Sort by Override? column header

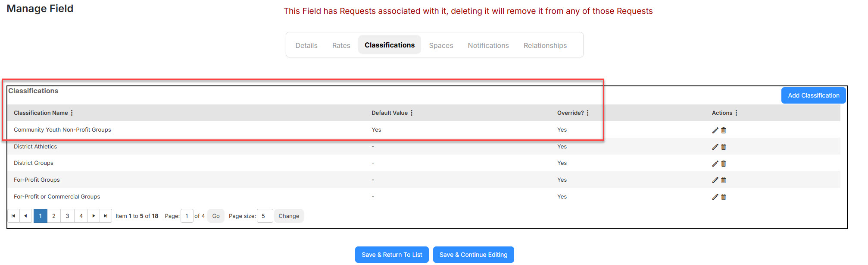(x=571, y=113)
